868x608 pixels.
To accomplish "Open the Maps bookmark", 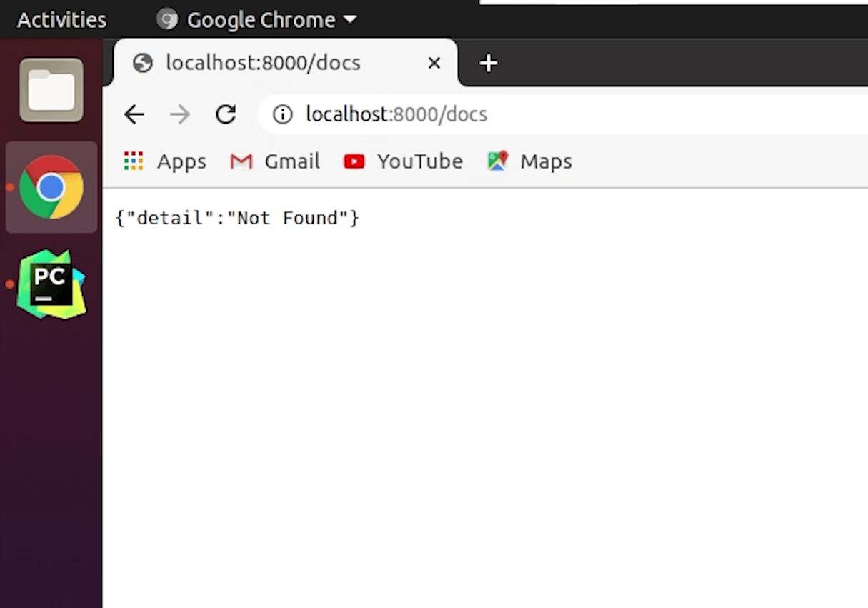I will [529, 161].
